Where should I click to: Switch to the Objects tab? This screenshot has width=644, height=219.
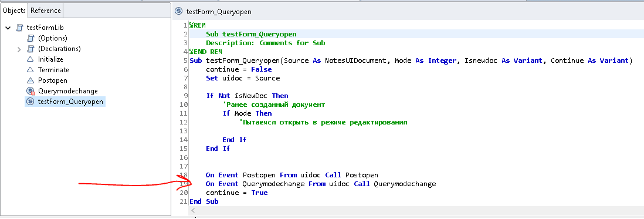point(15,11)
